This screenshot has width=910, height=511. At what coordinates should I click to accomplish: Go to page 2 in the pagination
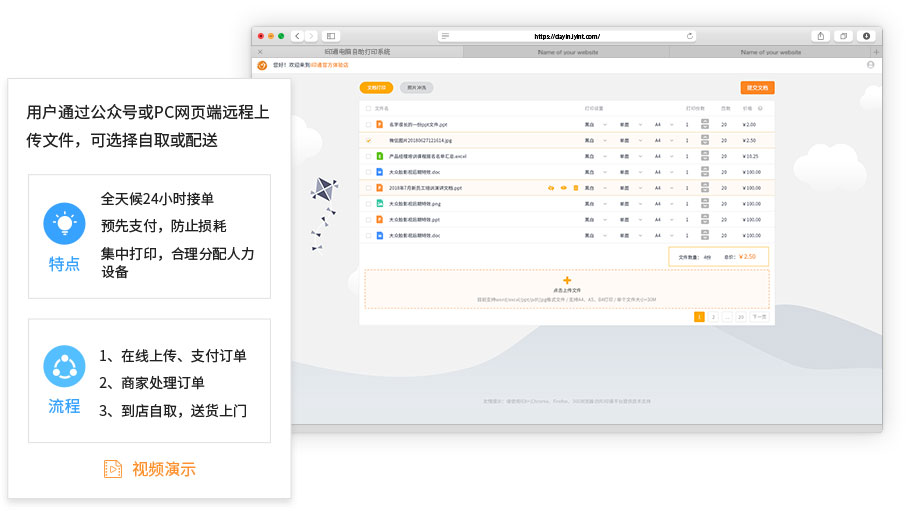713,317
